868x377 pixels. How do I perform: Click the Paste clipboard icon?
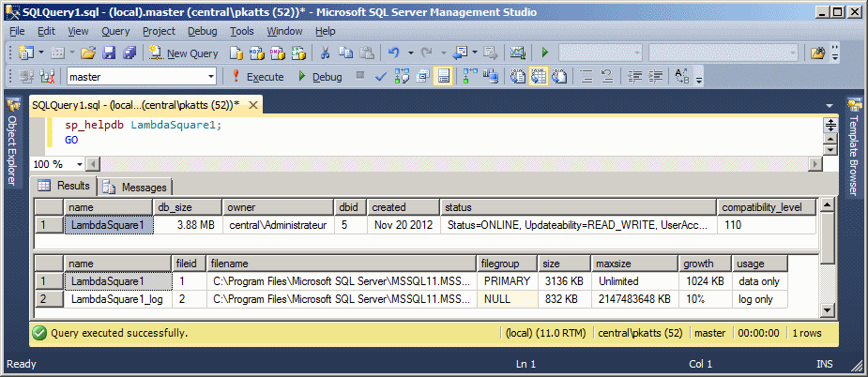point(367,53)
